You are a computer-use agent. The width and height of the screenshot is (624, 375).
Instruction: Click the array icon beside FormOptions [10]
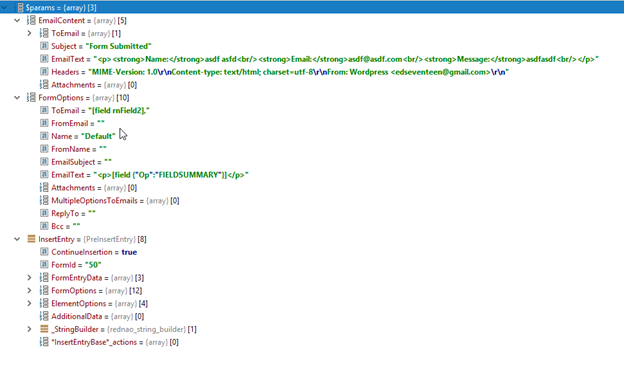(31, 98)
